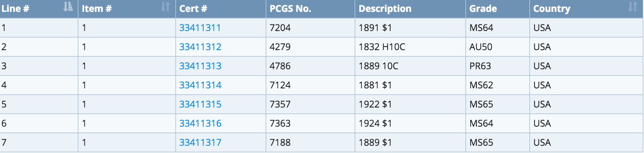Select the 1832 H10C description cell
644x153 pixels.
(x=382, y=47)
